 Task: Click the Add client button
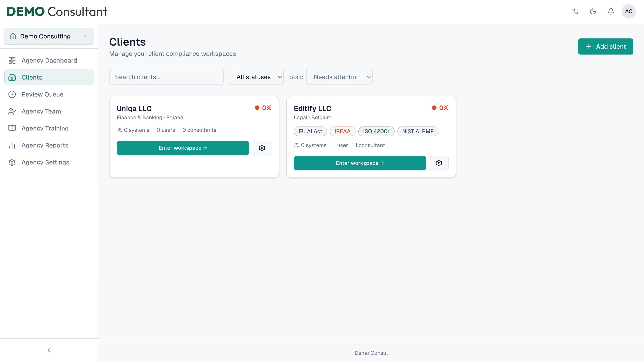pos(605,46)
